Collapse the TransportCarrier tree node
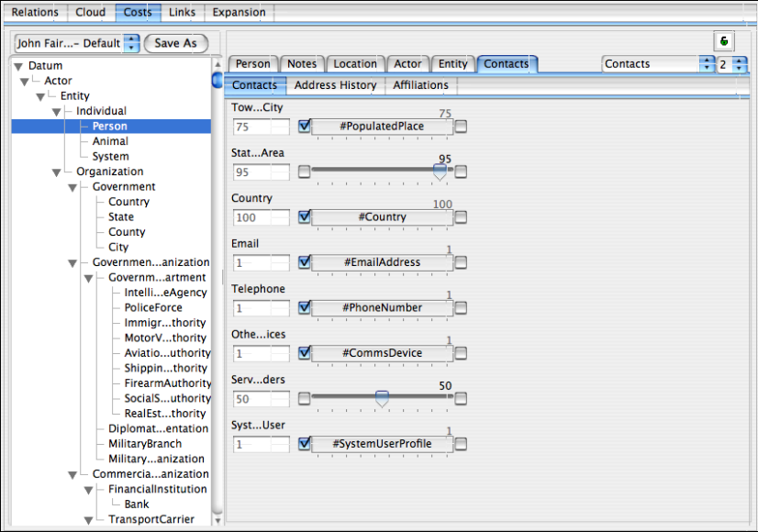The height and width of the screenshot is (532, 758). [88, 520]
